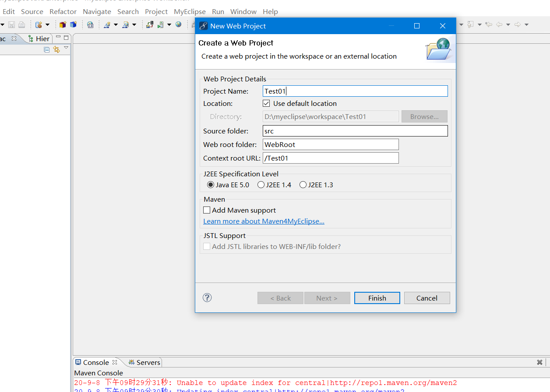Image resolution: width=550 pixels, height=392 pixels.
Task: Open dropdown beside triangle-with-page icon
Action: [x=134, y=25]
